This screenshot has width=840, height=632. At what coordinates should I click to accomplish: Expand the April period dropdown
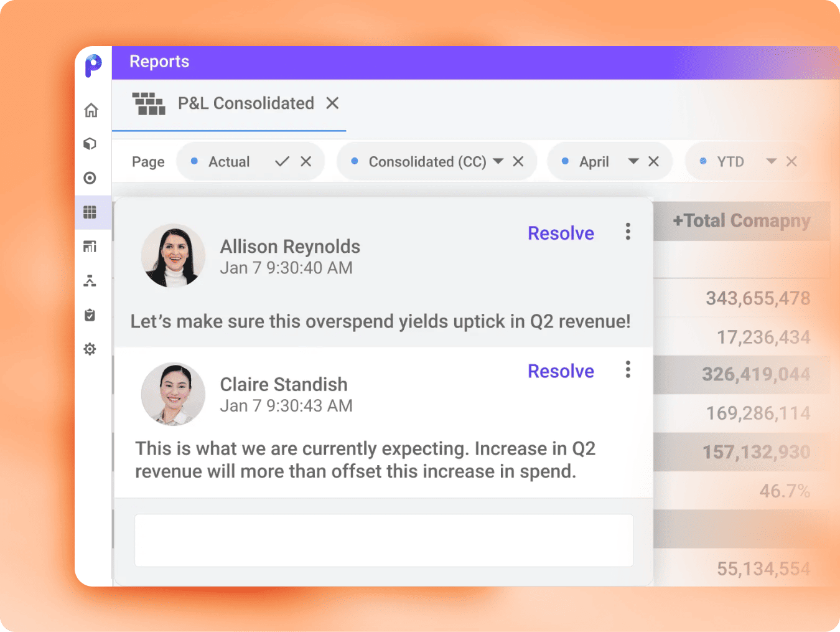tap(633, 161)
